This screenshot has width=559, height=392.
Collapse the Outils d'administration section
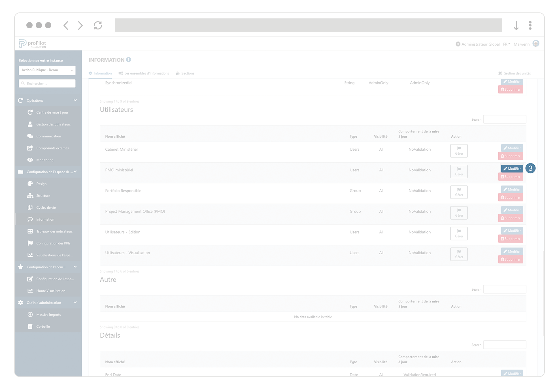click(75, 302)
